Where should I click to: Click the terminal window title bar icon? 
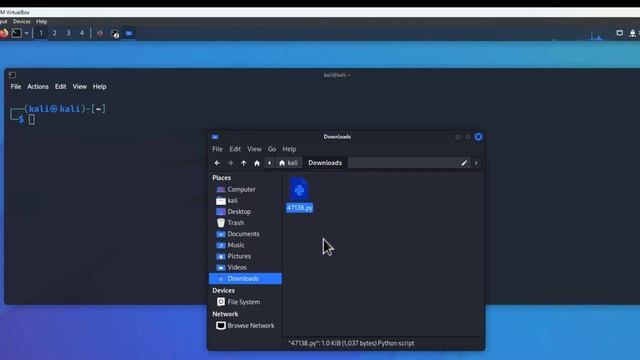point(12,75)
